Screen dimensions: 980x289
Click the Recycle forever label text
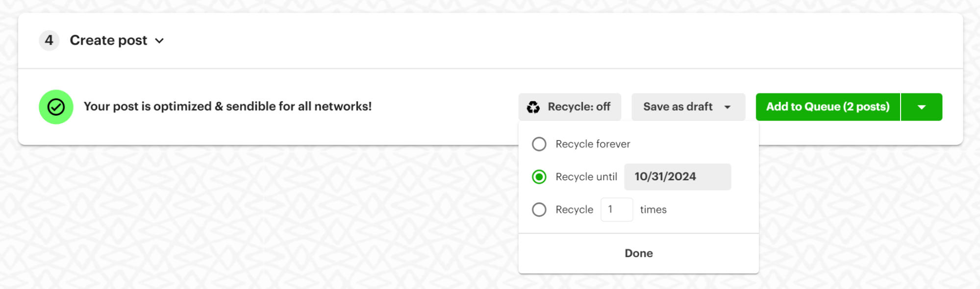click(593, 144)
